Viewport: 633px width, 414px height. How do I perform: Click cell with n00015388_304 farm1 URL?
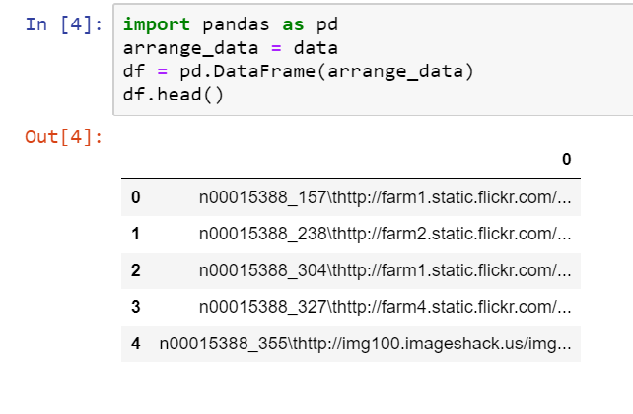(x=385, y=271)
